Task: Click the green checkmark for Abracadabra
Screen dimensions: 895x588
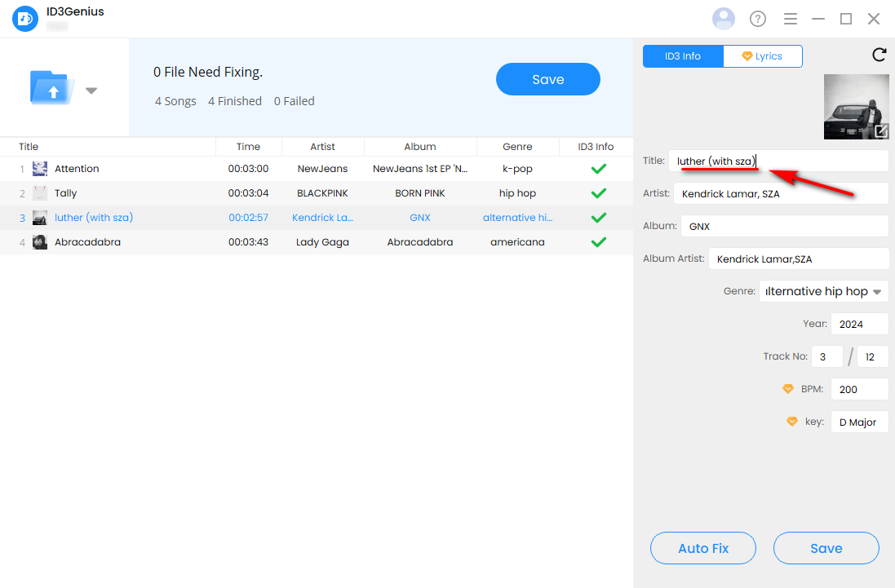Action: [x=598, y=242]
